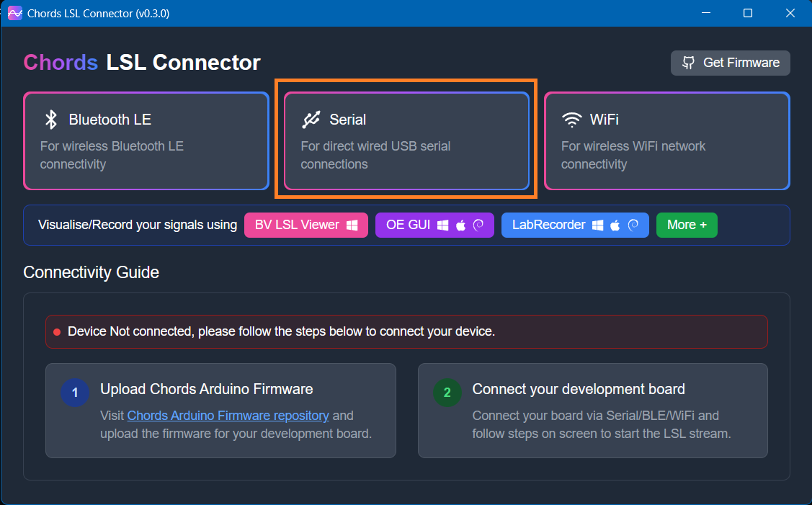Click Apple icon on LabRecorder button
The height and width of the screenshot is (505, 812).
(615, 225)
